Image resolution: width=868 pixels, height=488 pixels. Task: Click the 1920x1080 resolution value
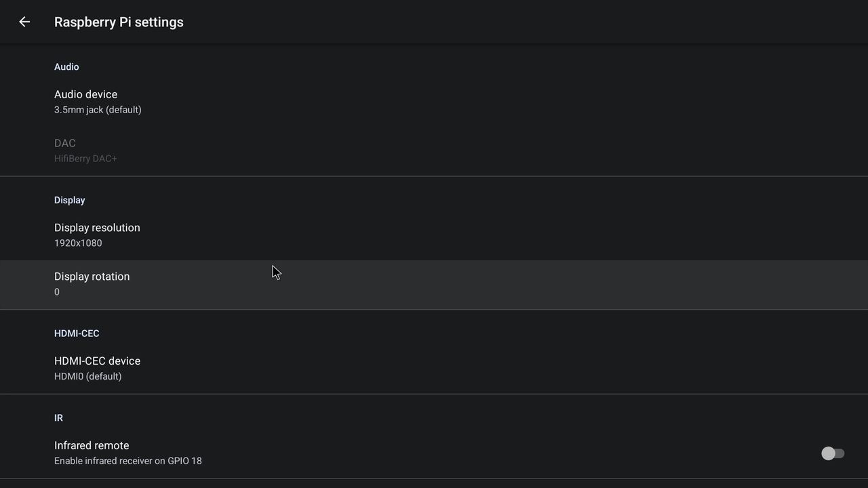tap(78, 243)
